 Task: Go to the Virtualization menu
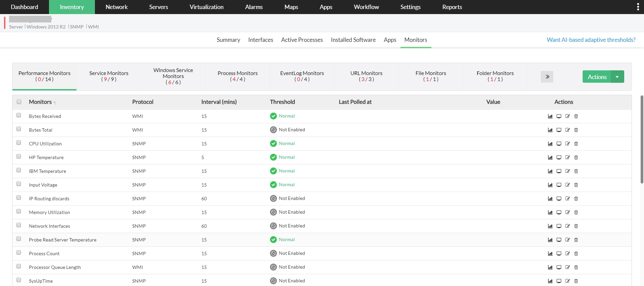207,7
